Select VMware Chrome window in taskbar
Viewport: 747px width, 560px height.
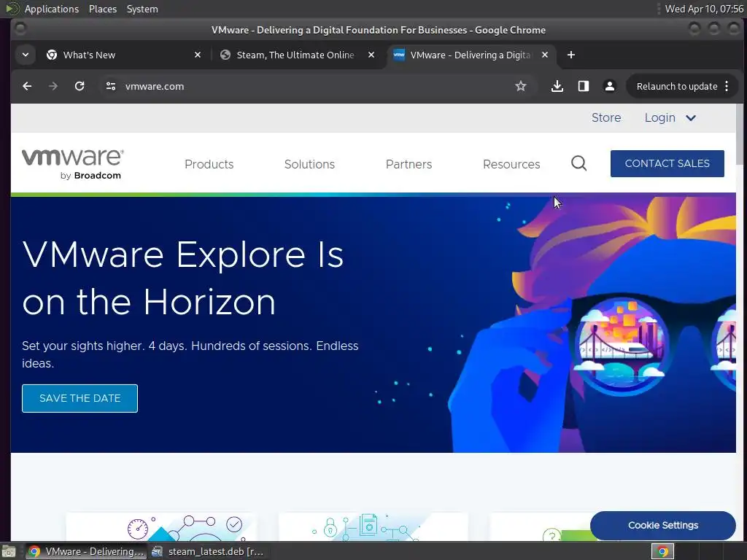coord(86,551)
